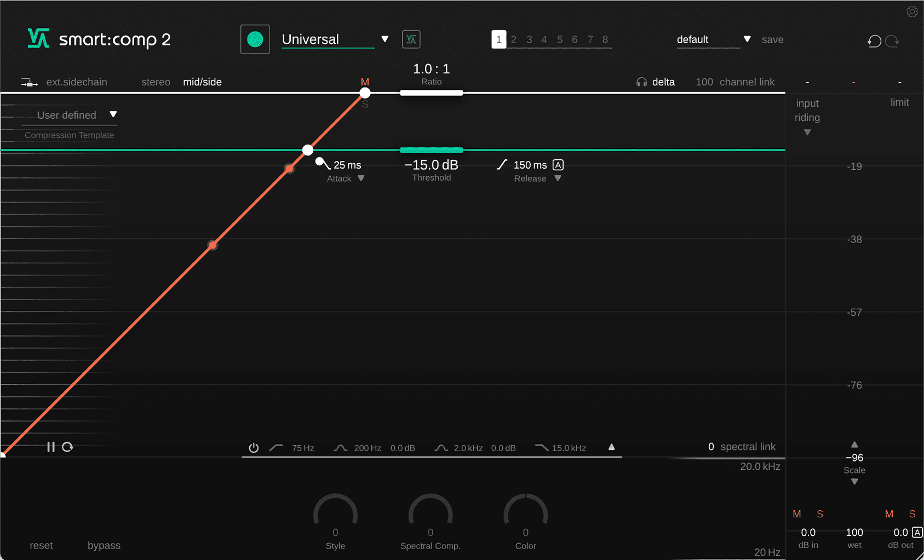Image resolution: width=924 pixels, height=560 pixels.
Task: Toggle auto gain A badge at dB out
Action: click(x=917, y=532)
